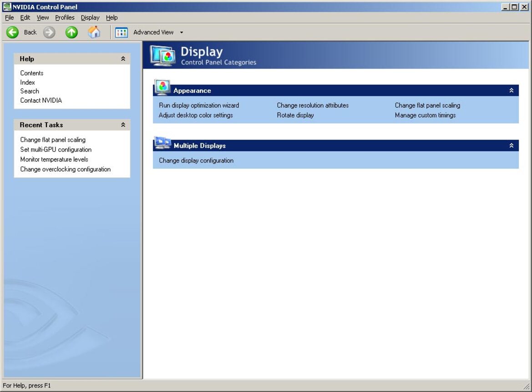Click the window resize grip corner
This screenshot has width=532, height=392.
coord(526,386)
